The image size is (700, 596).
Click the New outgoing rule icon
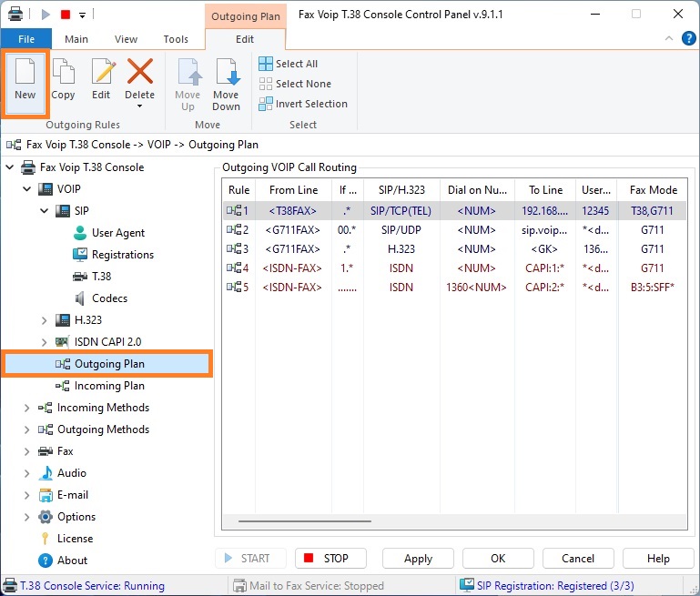click(x=25, y=71)
